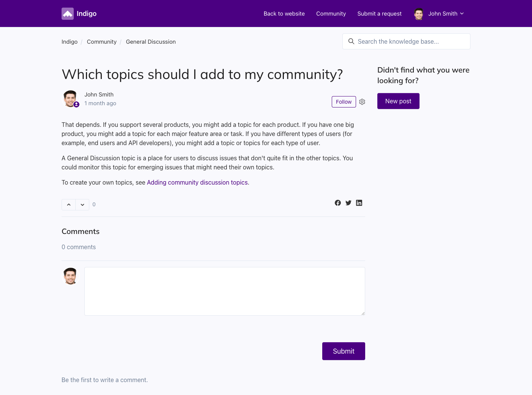Submit the comment
532x395 pixels.
[344, 351]
